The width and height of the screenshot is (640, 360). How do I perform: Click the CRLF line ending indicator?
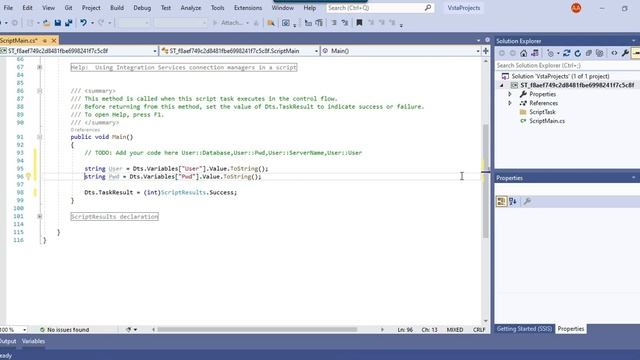tap(479, 329)
